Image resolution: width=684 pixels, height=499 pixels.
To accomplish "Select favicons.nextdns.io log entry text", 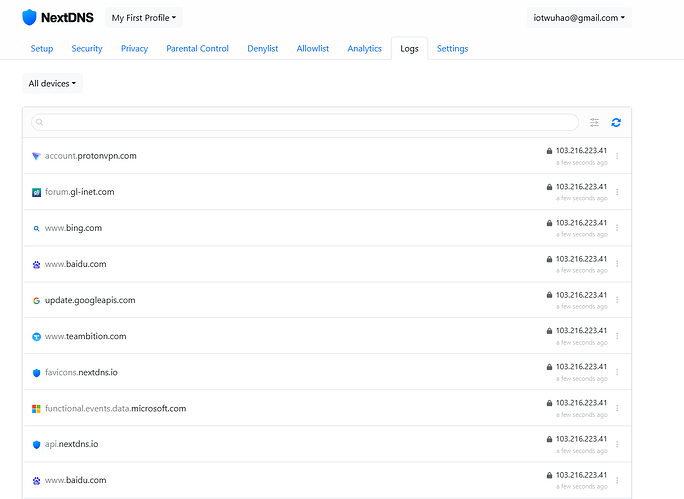I will [81, 372].
